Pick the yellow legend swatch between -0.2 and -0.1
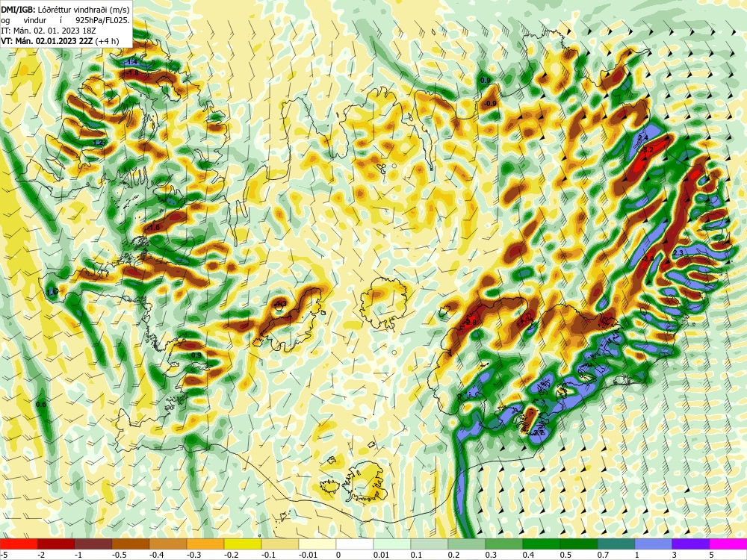This screenshot has width=747, height=560. (243, 544)
